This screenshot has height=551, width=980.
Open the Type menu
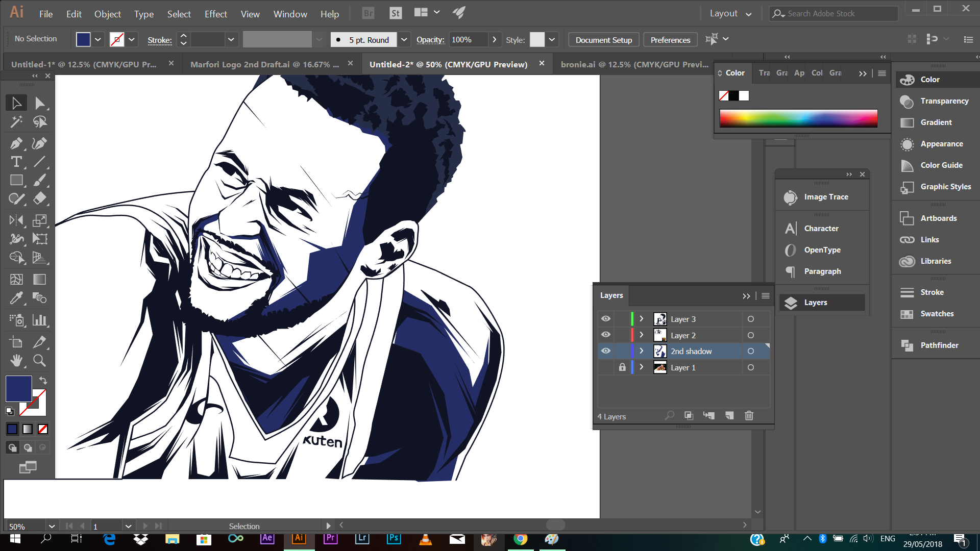tap(144, 14)
